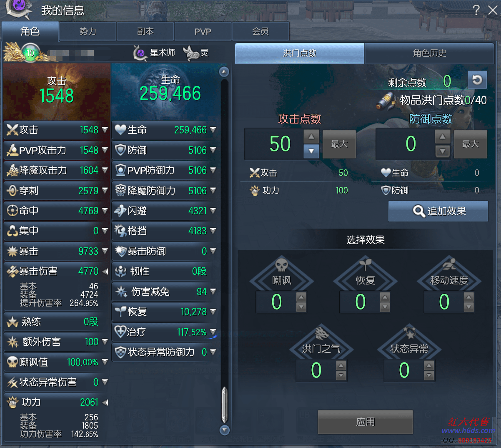The width and height of the screenshot is (501, 448).
Task: Switch to the 势力 tab
Action: pyautogui.click(x=88, y=31)
